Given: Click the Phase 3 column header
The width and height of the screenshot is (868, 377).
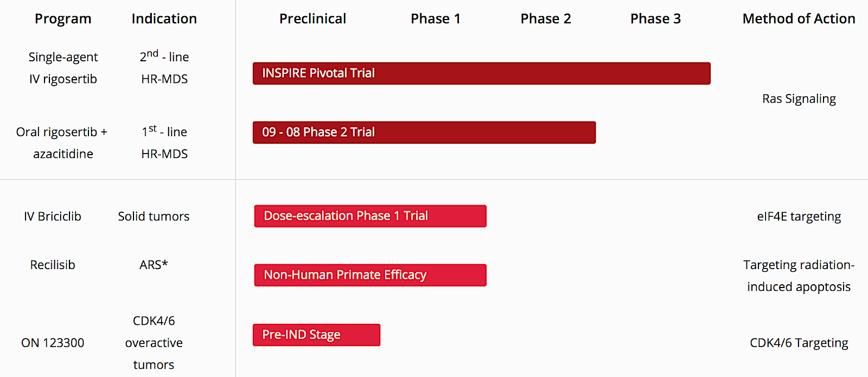Looking at the screenshot, I should click(x=655, y=19).
